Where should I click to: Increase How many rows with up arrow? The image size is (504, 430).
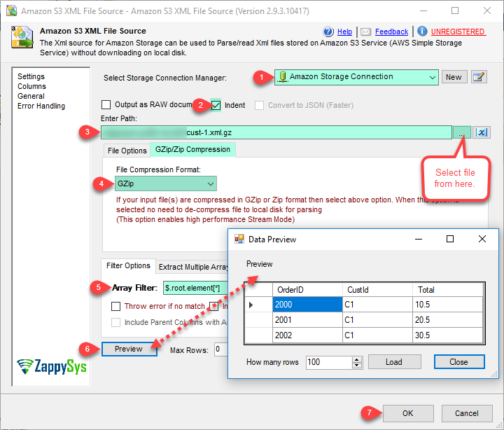click(x=357, y=359)
